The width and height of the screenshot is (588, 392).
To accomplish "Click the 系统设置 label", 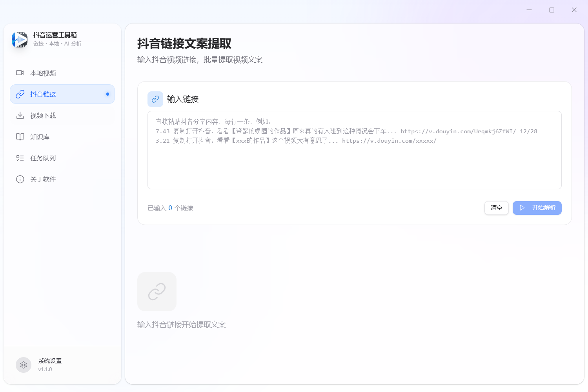I will coord(50,361).
